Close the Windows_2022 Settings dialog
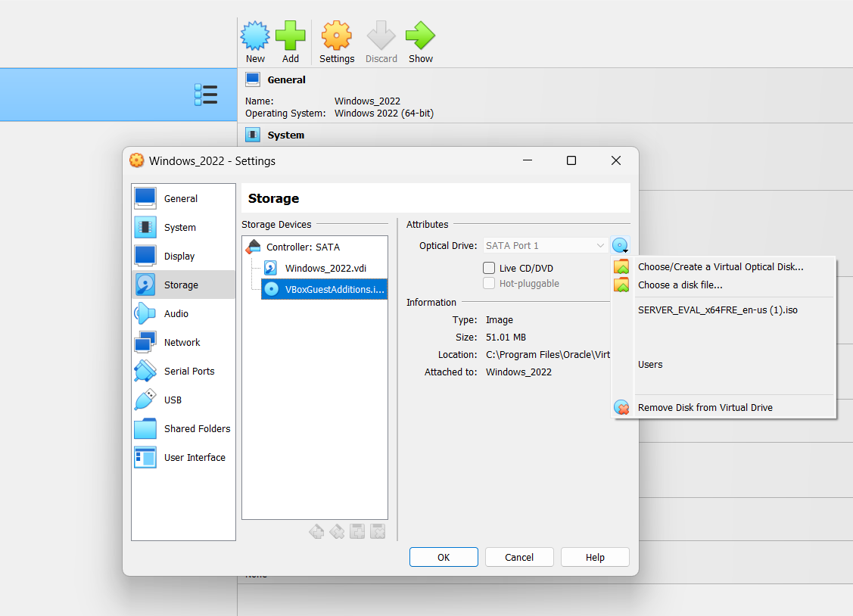Viewport: 853px width, 616px height. (616, 160)
